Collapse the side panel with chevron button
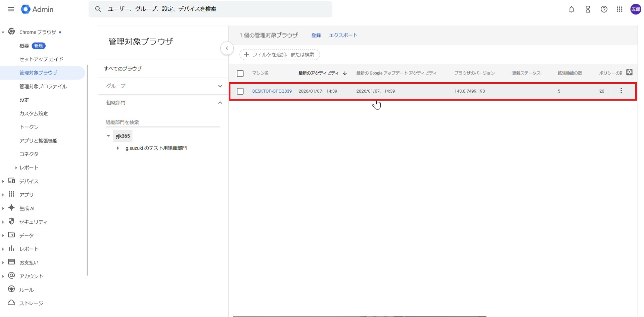This screenshot has height=317, width=644. coord(227,48)
